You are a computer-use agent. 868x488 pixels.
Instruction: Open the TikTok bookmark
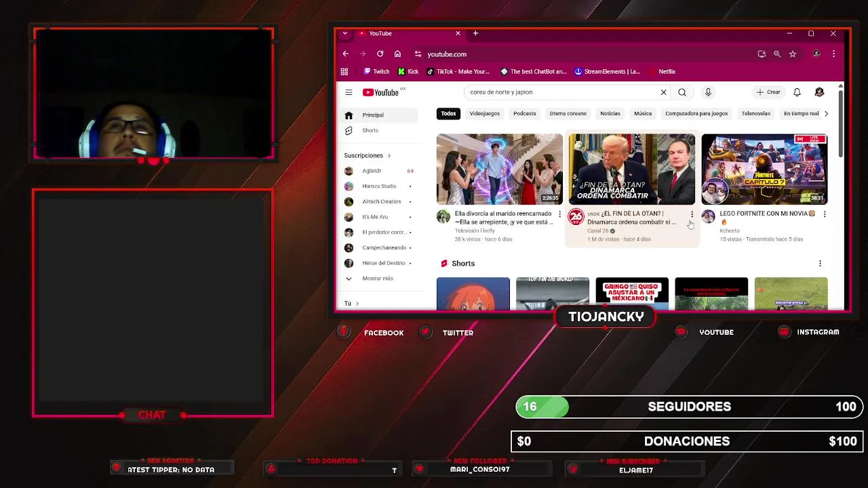[x=458, y=71]
